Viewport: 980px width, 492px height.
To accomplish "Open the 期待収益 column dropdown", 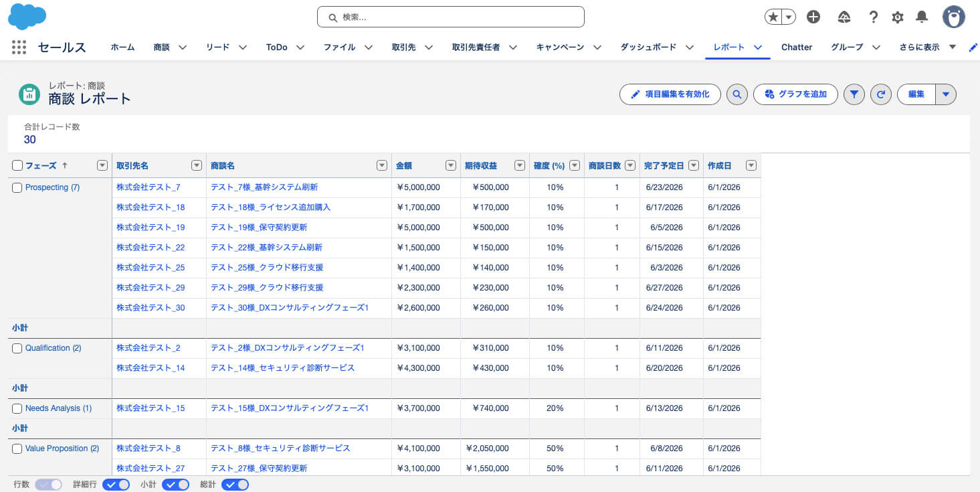I will 520,165.
